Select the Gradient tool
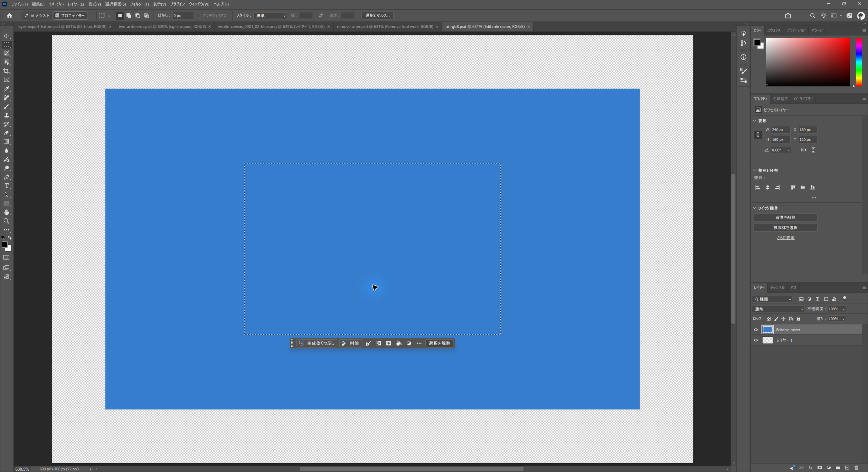This screenshot has height=472, width=868. 6,142
